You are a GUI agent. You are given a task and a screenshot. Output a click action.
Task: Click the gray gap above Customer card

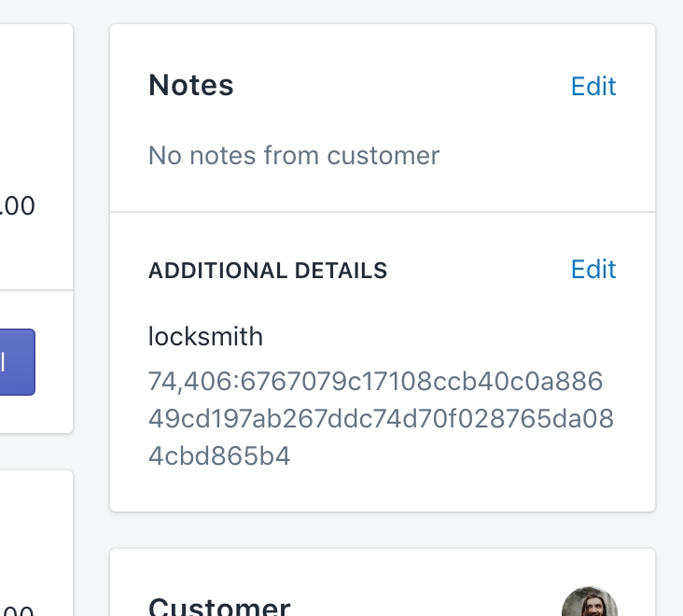(383, 530)
